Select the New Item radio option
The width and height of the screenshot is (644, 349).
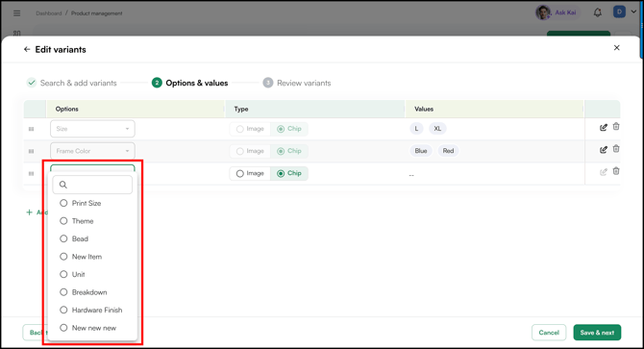click(63, 257)
